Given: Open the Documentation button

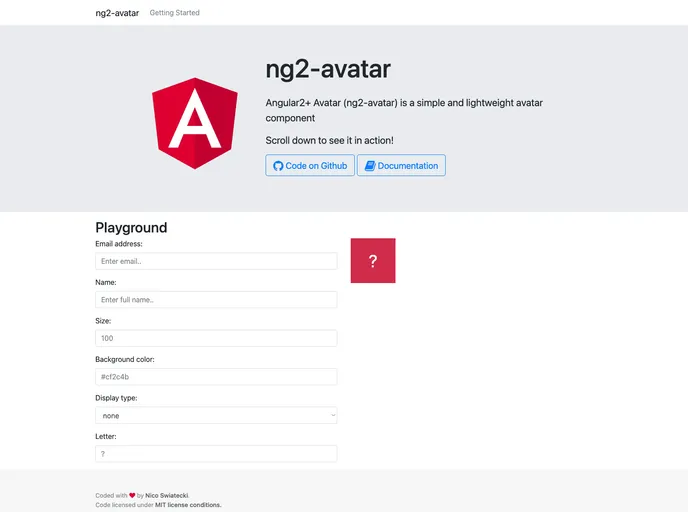Looking at the screenshot, I should tap(401, 165).
